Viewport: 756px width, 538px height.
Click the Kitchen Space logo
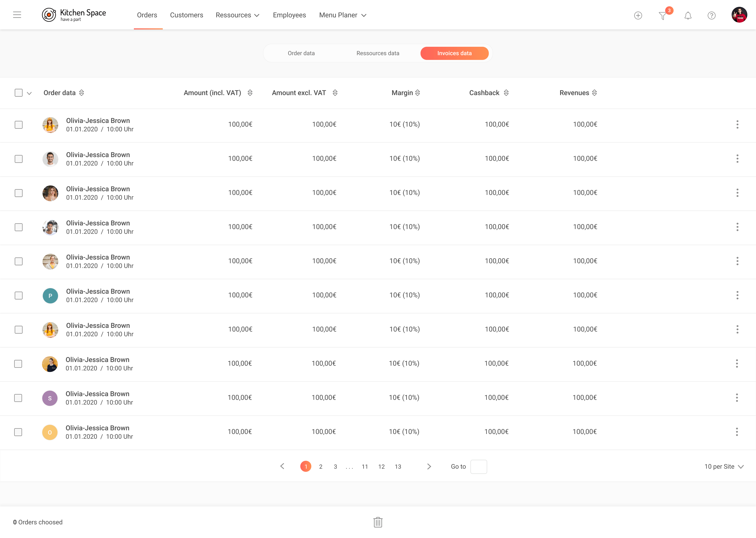pyautogui.click(x=74, y=15)
